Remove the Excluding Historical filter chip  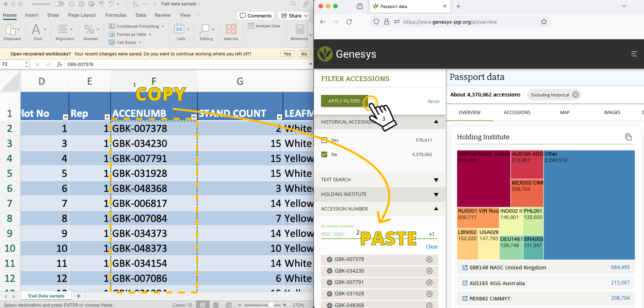pos(575,95)
